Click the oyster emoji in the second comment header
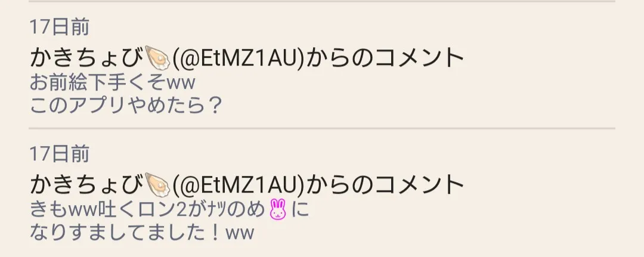 point(157,185)
